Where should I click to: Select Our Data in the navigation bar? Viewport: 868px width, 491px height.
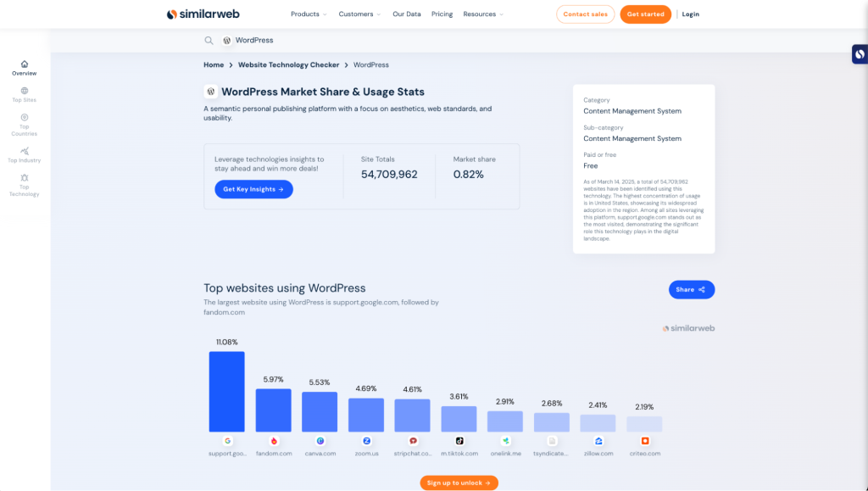(406, 14)
